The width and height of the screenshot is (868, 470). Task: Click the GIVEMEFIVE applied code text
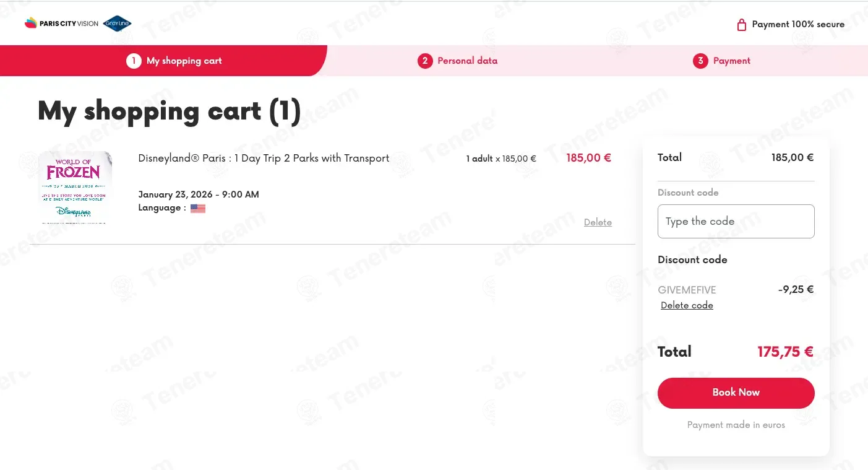(687, 290)
